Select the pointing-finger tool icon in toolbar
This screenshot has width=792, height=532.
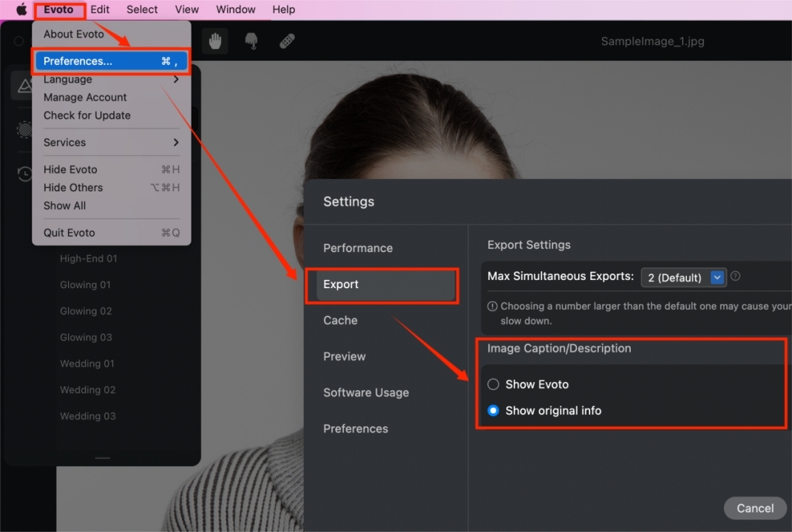point(251,41)
